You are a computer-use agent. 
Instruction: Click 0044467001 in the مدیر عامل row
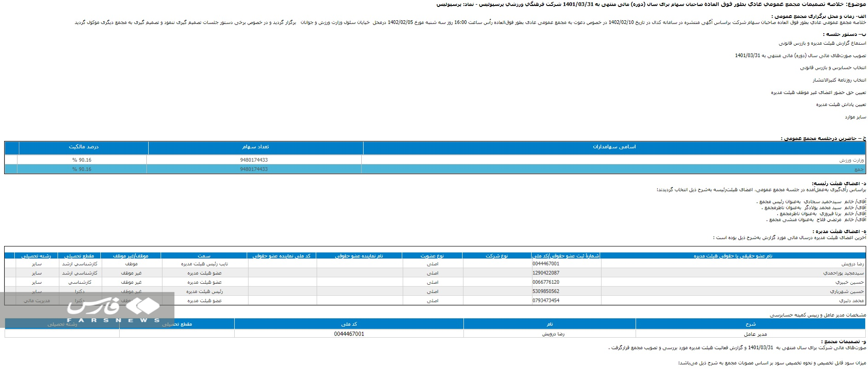[x=349, y=334]
